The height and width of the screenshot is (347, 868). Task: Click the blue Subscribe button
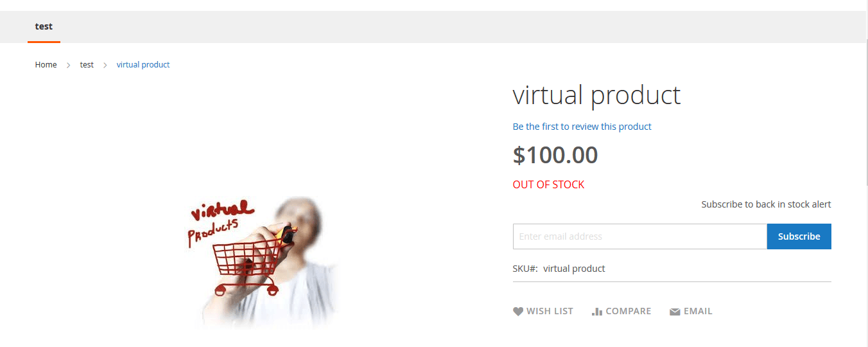pyautogui.click(x=799, y=236)
